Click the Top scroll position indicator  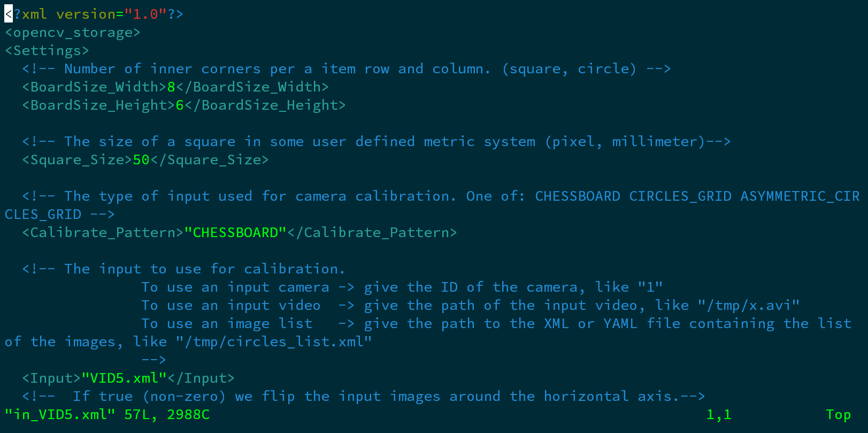click(x=838, y=415)
